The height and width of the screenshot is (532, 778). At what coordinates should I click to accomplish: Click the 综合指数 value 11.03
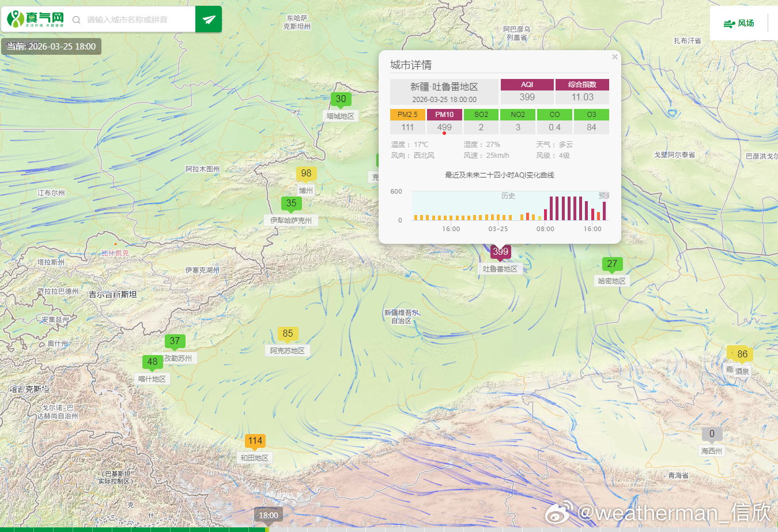582,97
